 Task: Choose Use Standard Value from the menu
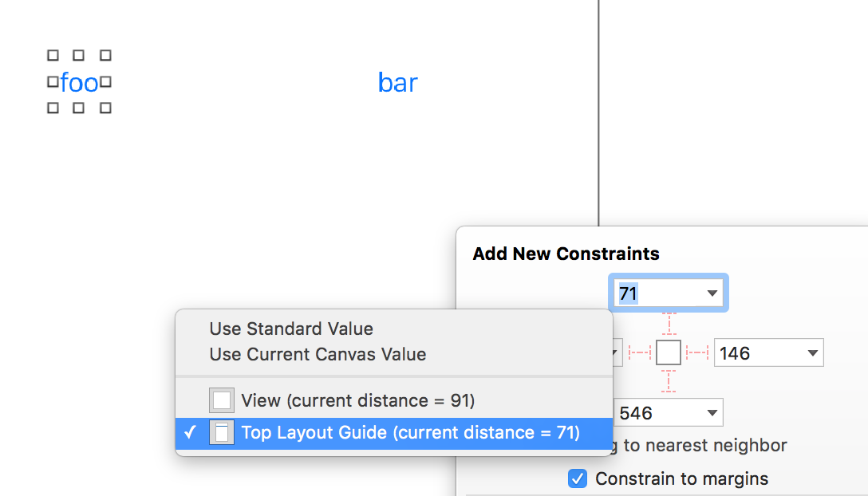click(x=291, y=329)
